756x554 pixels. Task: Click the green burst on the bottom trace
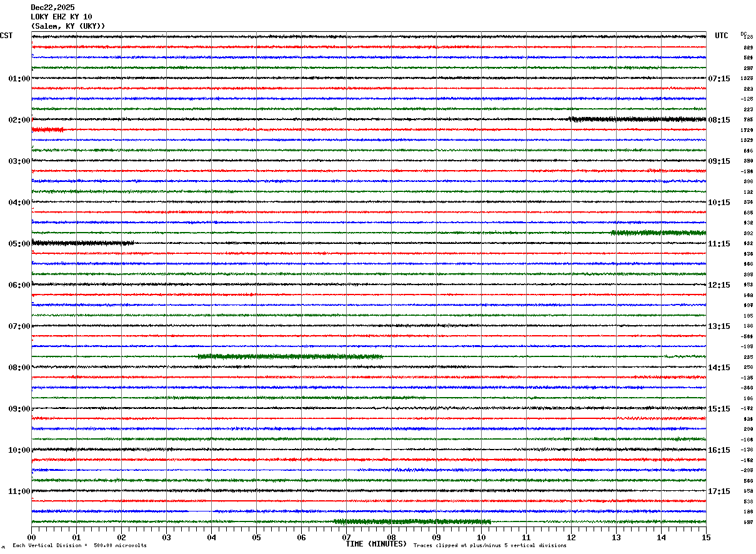[412, 521]
